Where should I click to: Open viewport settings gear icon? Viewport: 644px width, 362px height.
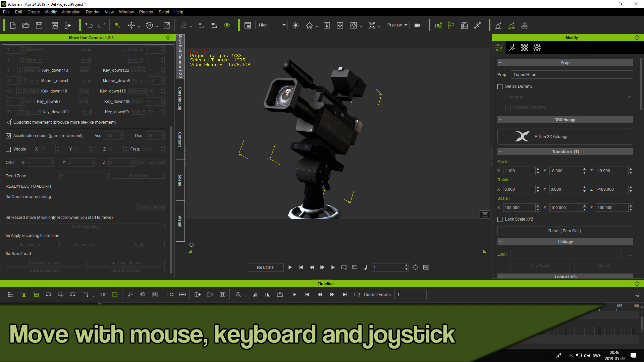(416, 267)
